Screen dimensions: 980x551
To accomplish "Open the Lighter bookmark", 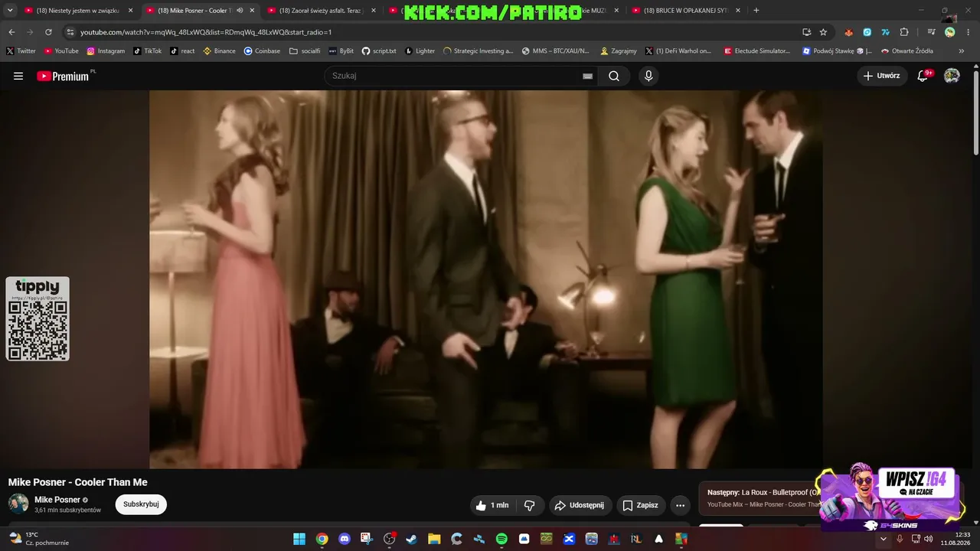I will (420, 51).
